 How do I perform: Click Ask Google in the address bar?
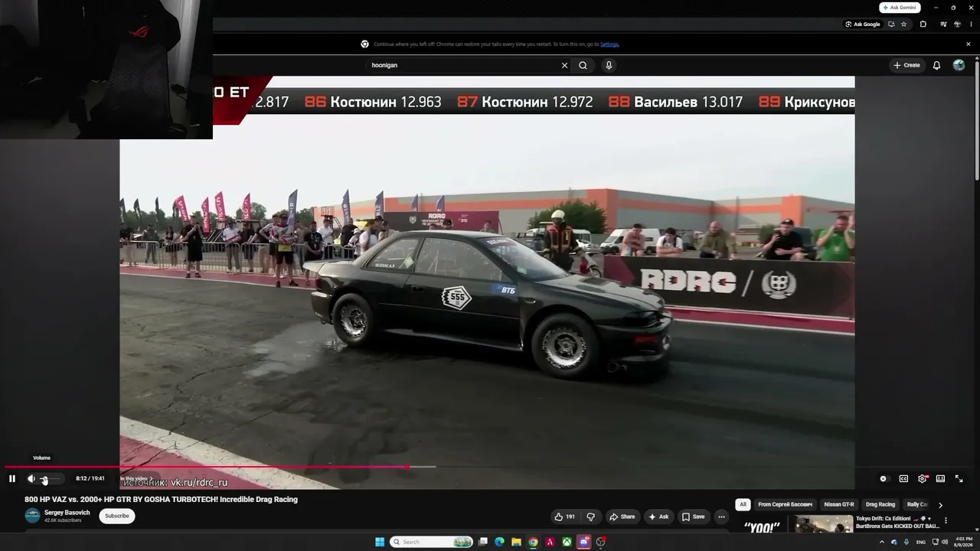863,24
